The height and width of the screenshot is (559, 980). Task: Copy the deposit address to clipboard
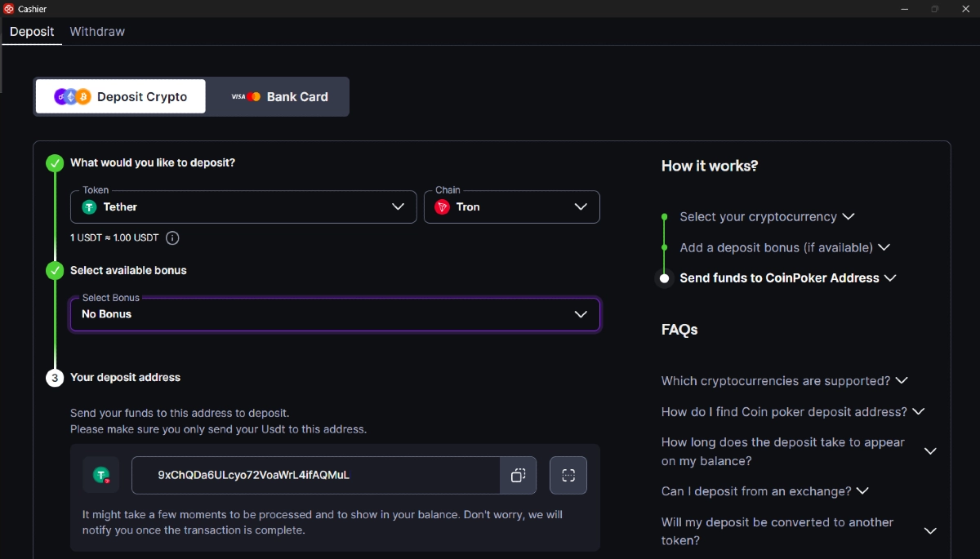point(518,475)
